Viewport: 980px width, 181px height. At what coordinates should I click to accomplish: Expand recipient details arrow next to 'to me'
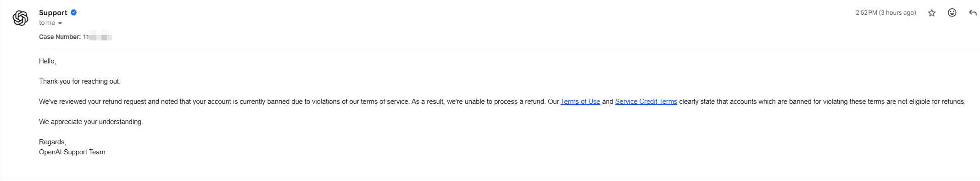pyautogui.click(x=60, y=23)
